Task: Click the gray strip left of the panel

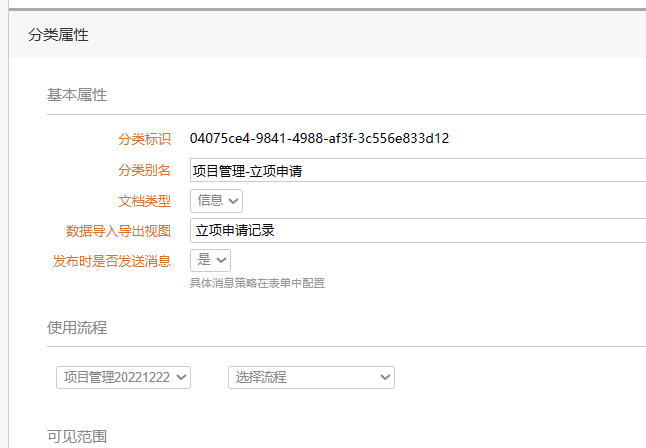Action: 4,250
